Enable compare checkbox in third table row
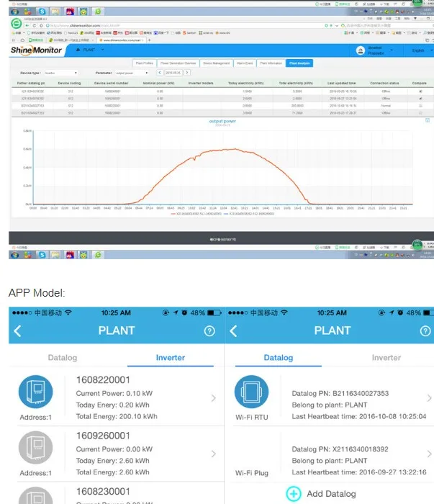Viewport: 434px width, 504px height. click(421, 106)
